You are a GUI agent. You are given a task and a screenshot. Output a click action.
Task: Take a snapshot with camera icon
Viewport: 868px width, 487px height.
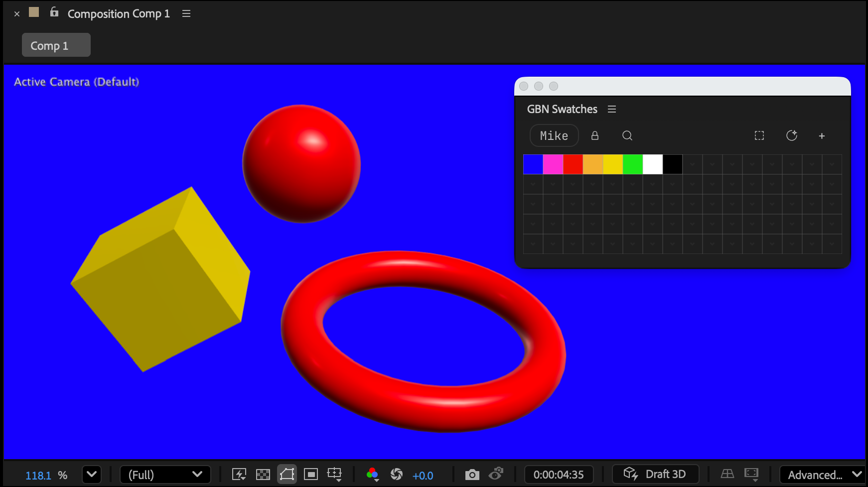point(472,475)
